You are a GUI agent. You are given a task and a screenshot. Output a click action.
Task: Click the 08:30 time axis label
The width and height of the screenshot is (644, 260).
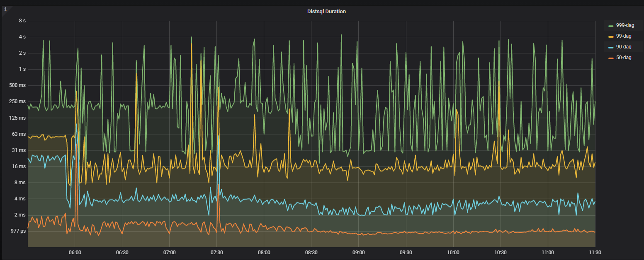(311, 252)
